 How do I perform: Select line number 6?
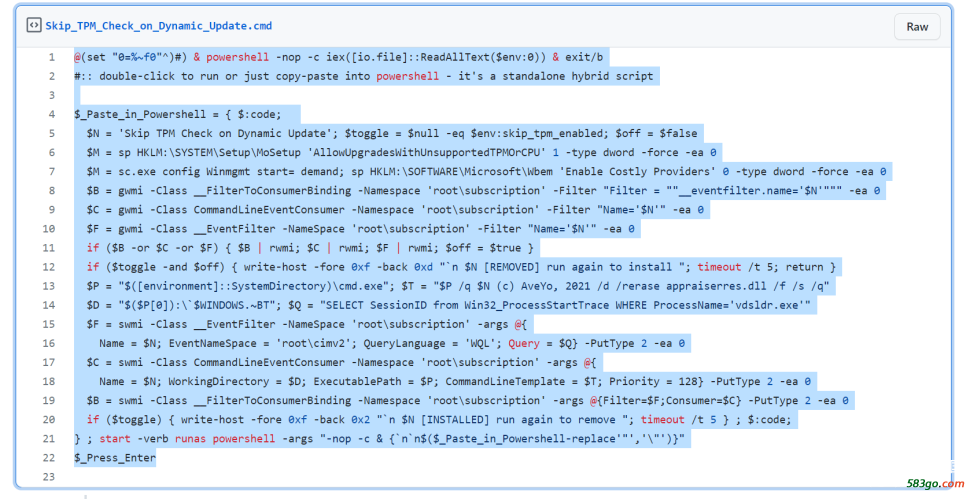click(x=52, y=153)
